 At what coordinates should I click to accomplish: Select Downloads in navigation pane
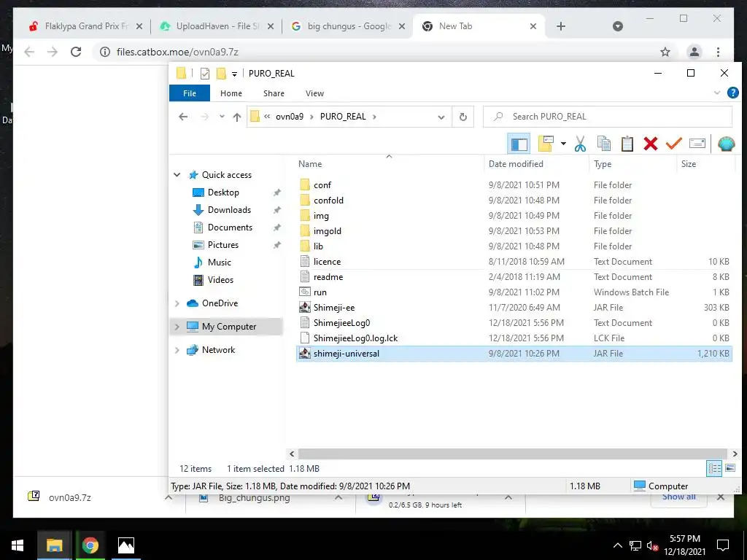click(229, 210)
